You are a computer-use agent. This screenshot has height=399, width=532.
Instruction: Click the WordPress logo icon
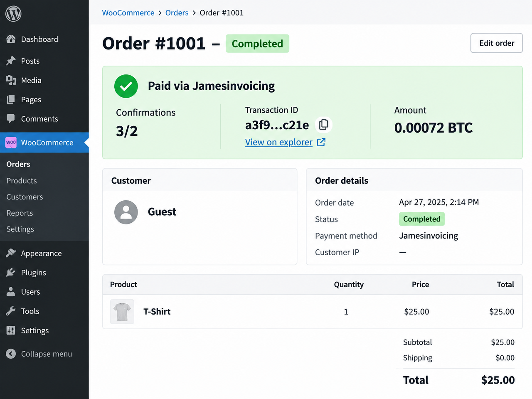pos(13,14)
